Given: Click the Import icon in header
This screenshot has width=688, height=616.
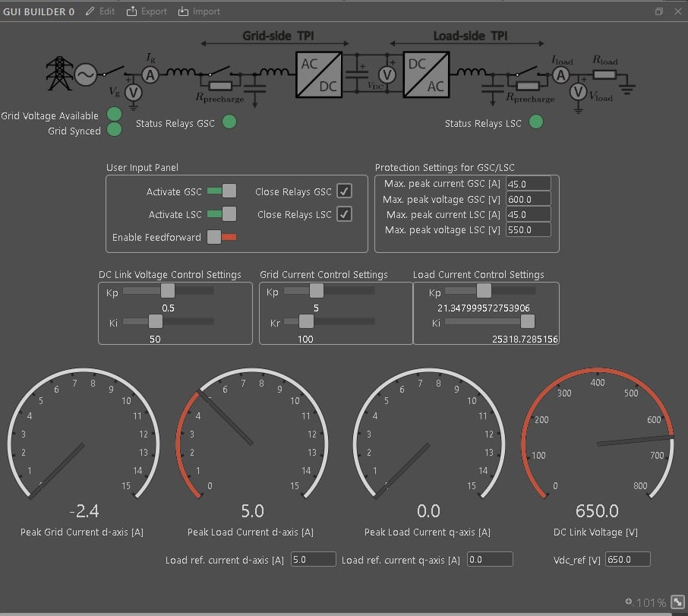Looking at the screenshot, I should 184,11.
